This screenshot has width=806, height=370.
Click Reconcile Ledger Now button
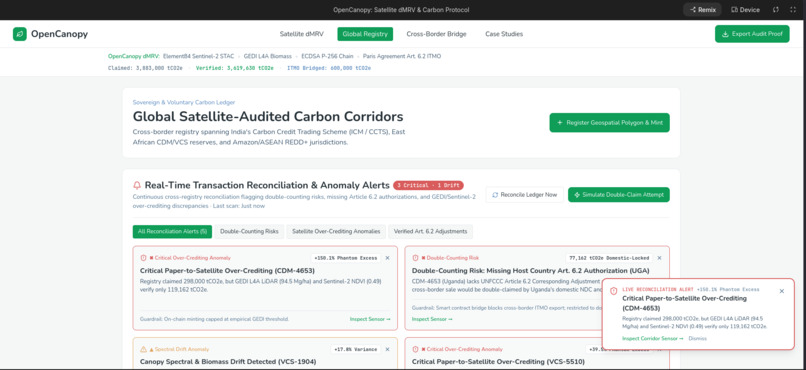(524, 195)
